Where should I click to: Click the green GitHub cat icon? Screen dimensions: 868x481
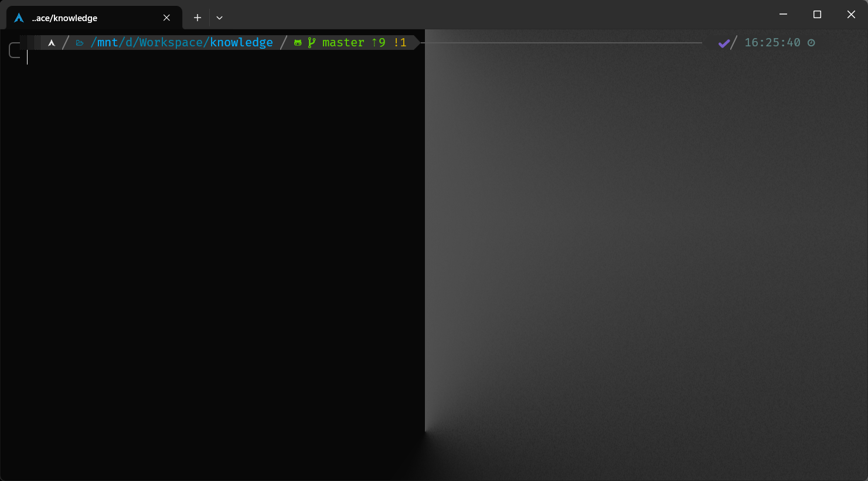[x=298, y=43]
